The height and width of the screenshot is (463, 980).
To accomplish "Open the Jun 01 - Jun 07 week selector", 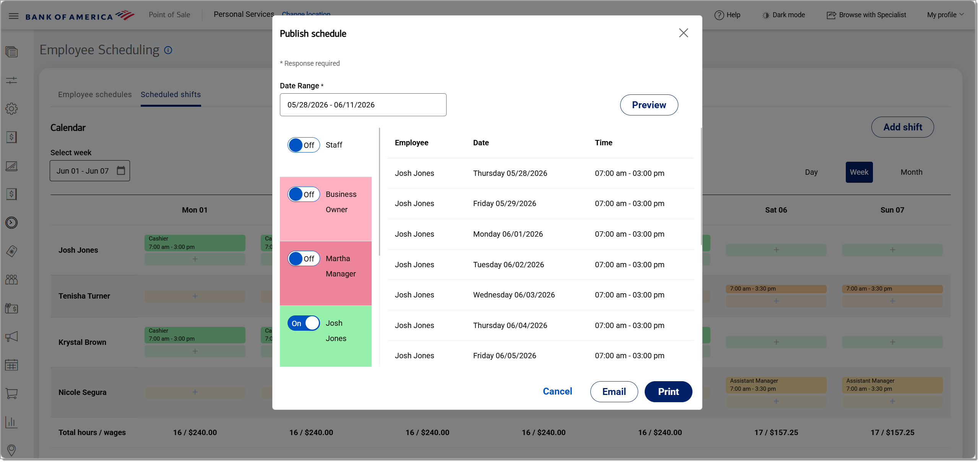I will click(x=90, y=171).
